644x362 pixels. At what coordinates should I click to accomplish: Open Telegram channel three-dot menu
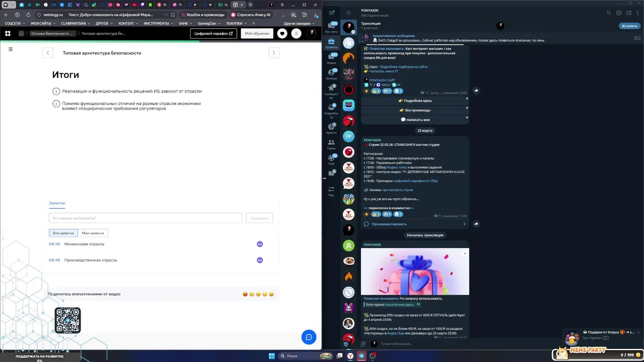pyautogui.click(x=638, y=13)
